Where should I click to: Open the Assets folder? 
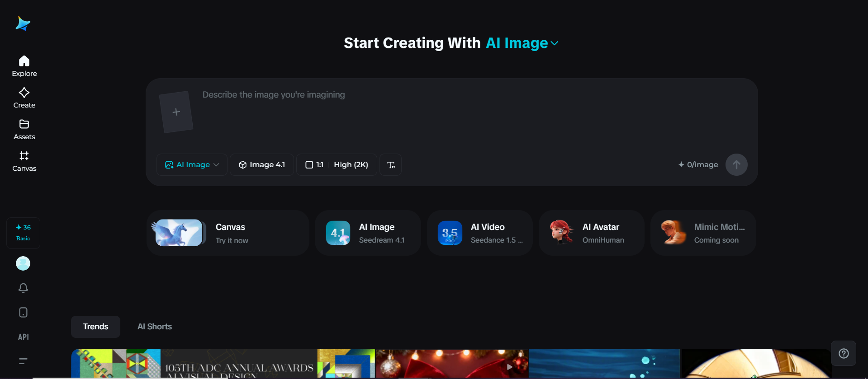[24, 130]
